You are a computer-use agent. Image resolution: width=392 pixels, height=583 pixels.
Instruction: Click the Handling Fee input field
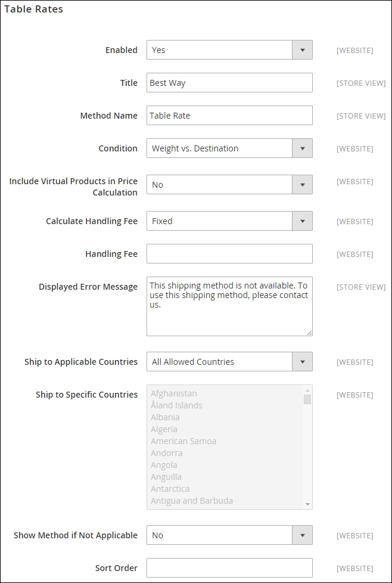pyautogui.click(x=229, y=254)
